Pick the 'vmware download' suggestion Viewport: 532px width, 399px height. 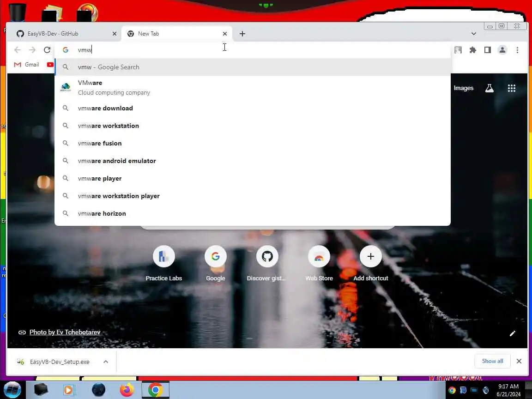click(253, 108)
